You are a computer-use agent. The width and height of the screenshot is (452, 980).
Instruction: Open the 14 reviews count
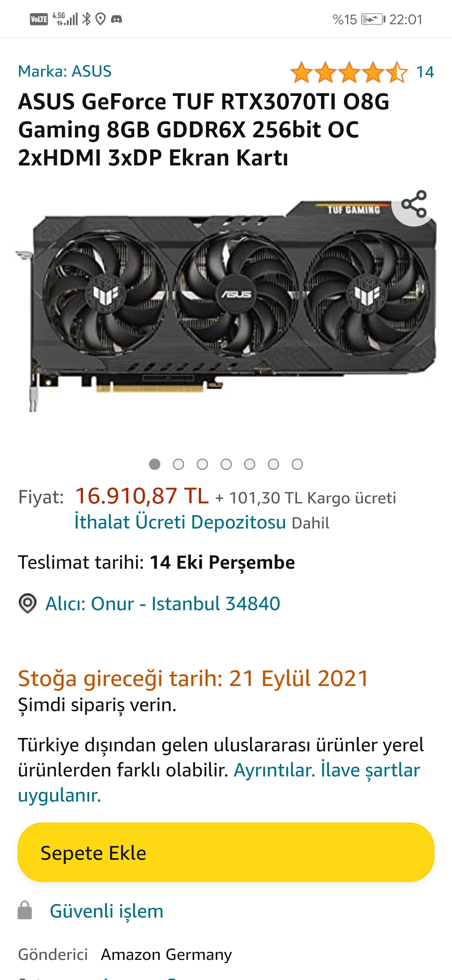click(x=425, y=72)
